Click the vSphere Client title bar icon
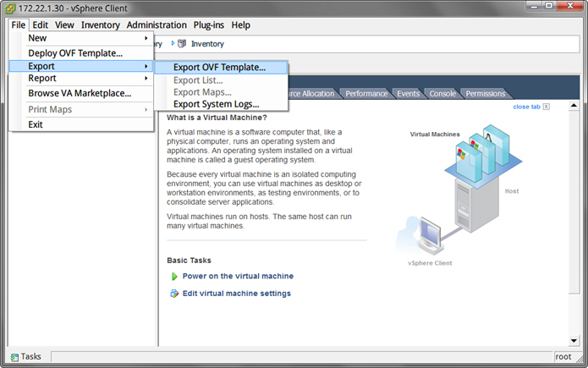588x368 pixels. click(9, 8)
